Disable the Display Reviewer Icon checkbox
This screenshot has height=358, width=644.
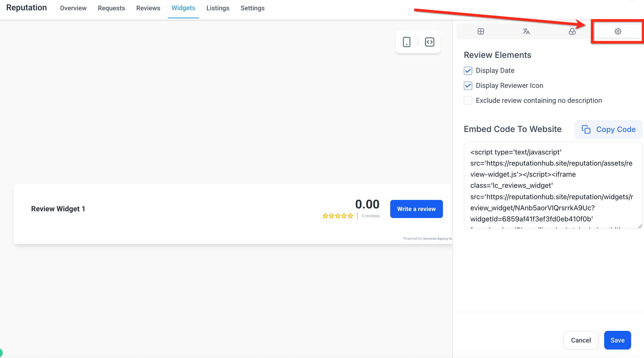[468, 85]
